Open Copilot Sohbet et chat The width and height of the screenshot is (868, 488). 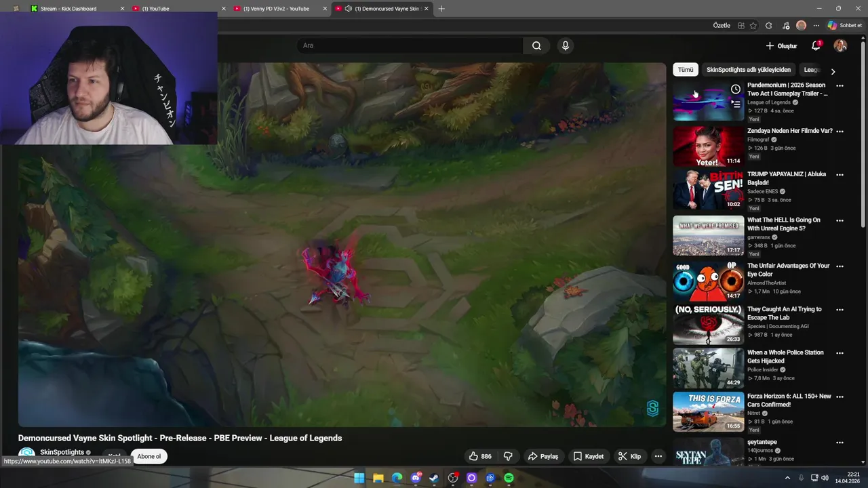click(x=845, y=26)
